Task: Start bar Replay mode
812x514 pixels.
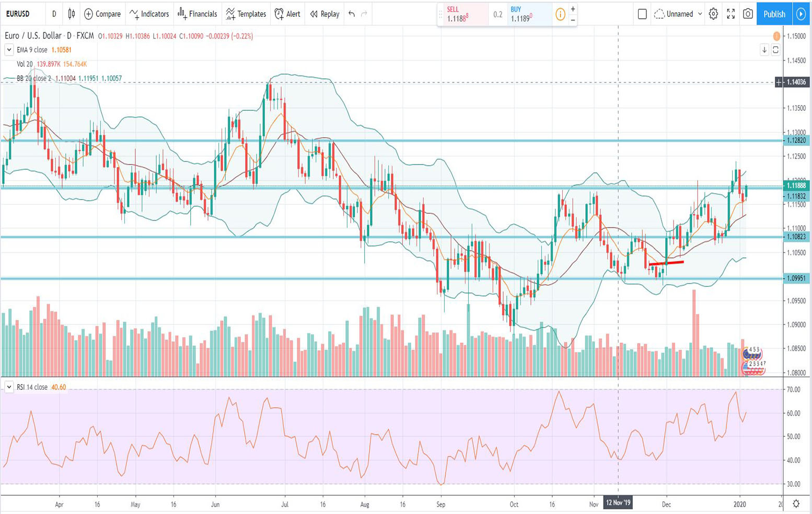Action: click(x=324, y=14)
